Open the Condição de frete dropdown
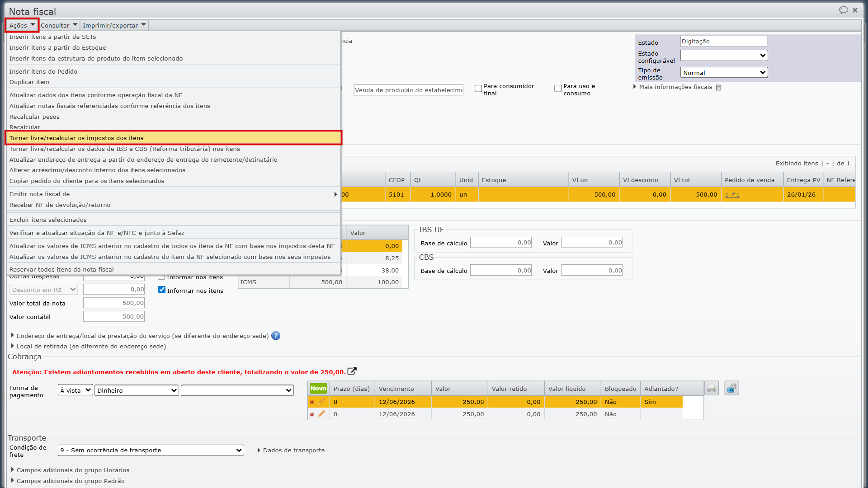The width and height of the screenshot is (868, 488). click(x=151, y=450)
